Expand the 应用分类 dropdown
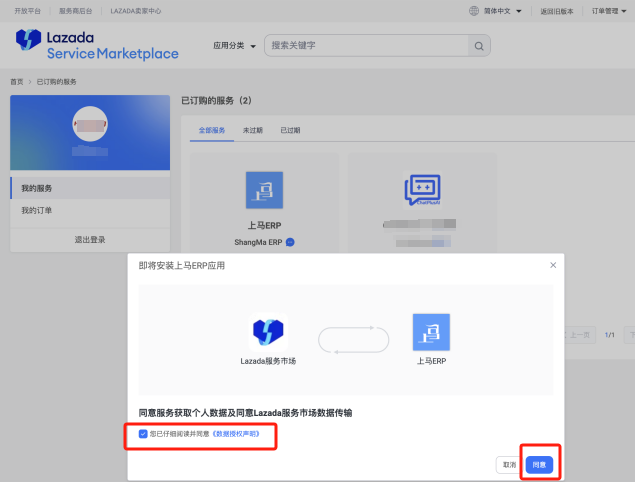Viewport: 635px width, 482px height. tap(234, 46)
